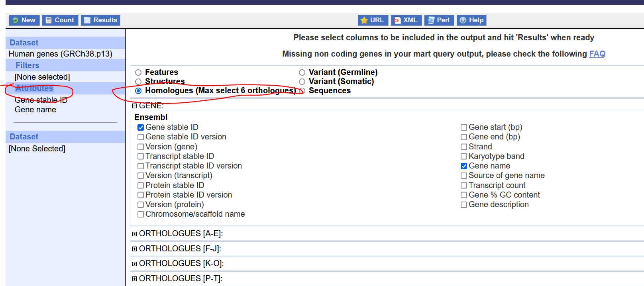Click the Human genes (GRCh38.p13) dataset
644x286 pixels.
point(61,54)
